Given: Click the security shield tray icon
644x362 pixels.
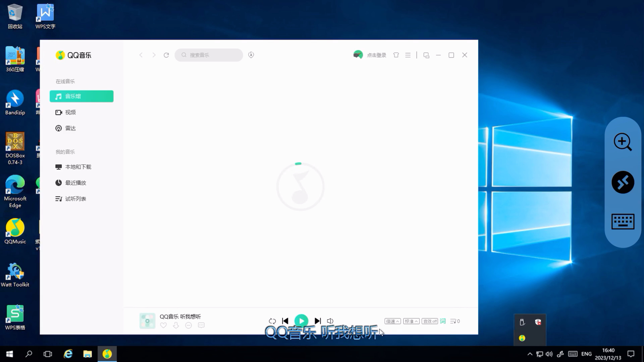Looking at the screenshot, I should click(x=538, y=322).
